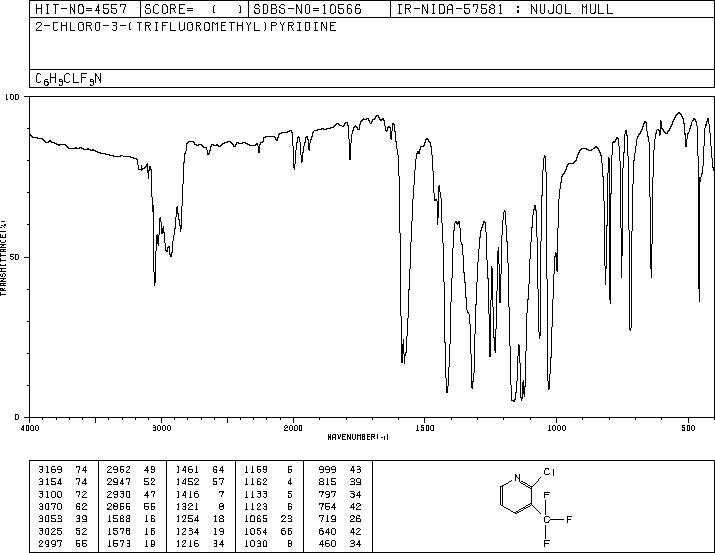Click the chemical structure drawing of the pyridine
Viewport: 715px width, 553px height.
(536, 506)
